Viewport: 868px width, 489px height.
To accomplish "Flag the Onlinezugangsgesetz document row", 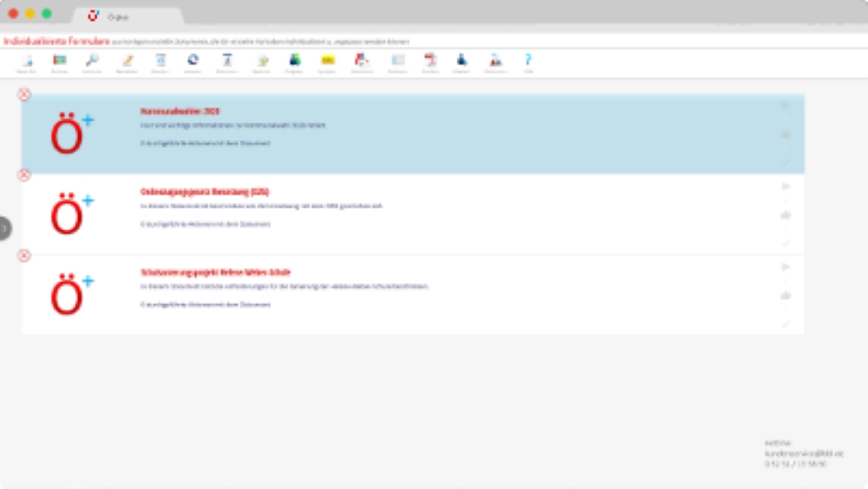I will pos(786,187).
